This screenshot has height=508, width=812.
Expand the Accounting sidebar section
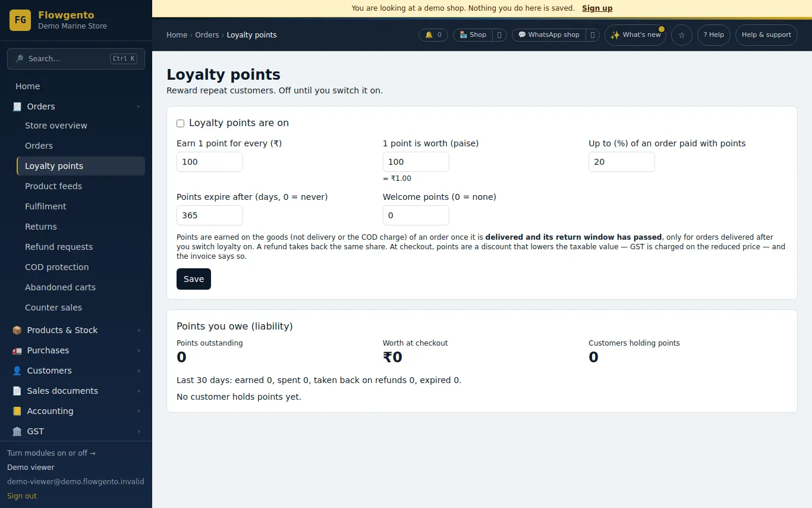pos(76,411)
